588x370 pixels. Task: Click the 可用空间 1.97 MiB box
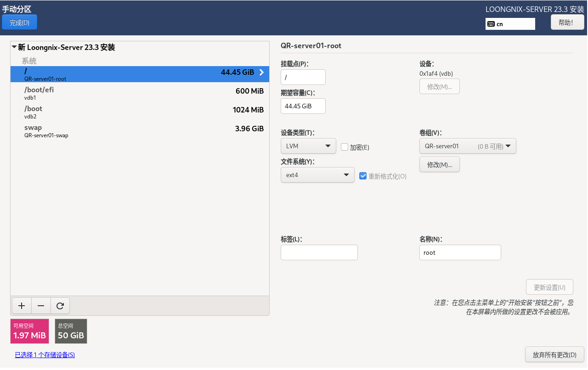(30, 331)
